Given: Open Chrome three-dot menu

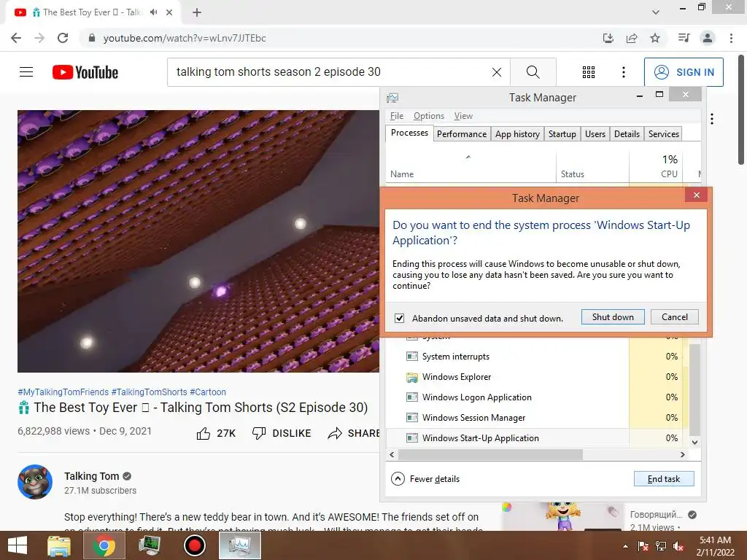Looking at the screenshot, I should click(x=731, y=38).
